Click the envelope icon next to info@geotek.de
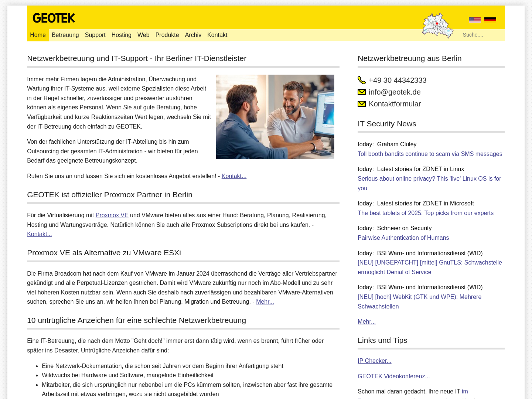Viewport: 532px width, 399px height. (362, 92)
